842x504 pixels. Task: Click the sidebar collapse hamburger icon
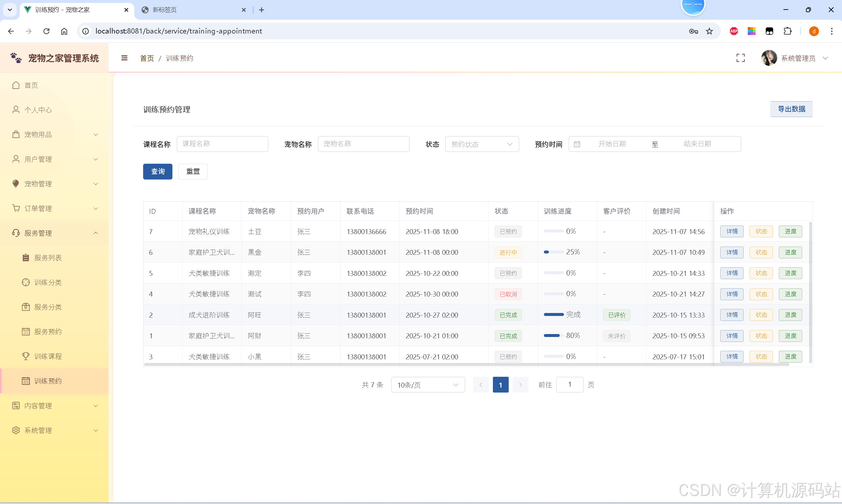point(124,58)
